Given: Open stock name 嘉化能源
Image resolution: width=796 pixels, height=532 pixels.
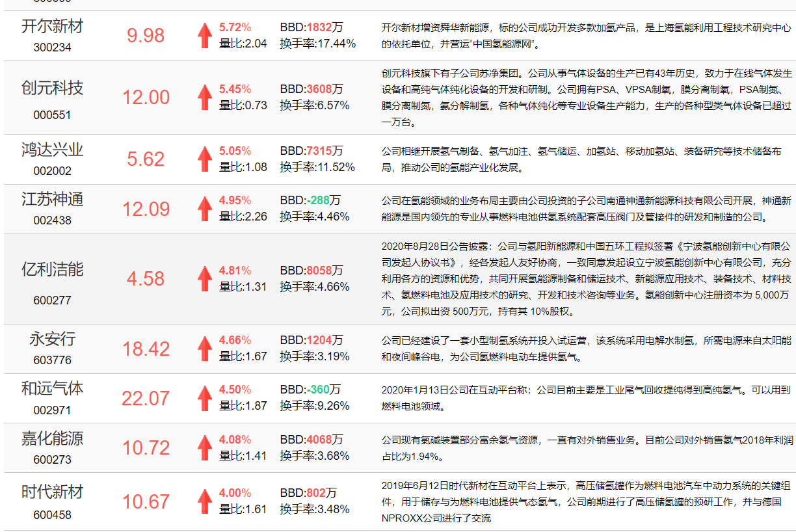Looking at the screenshot, I should coord(53,438).
